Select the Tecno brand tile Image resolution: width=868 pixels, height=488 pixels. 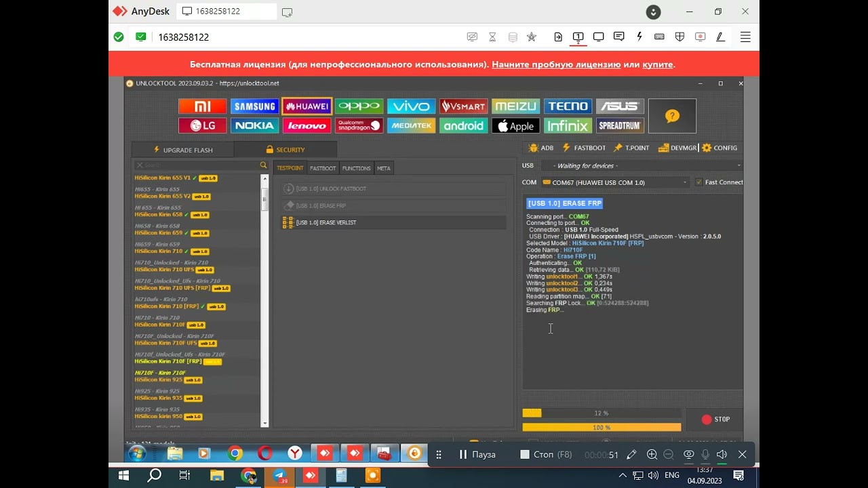(x=568, y=106)
